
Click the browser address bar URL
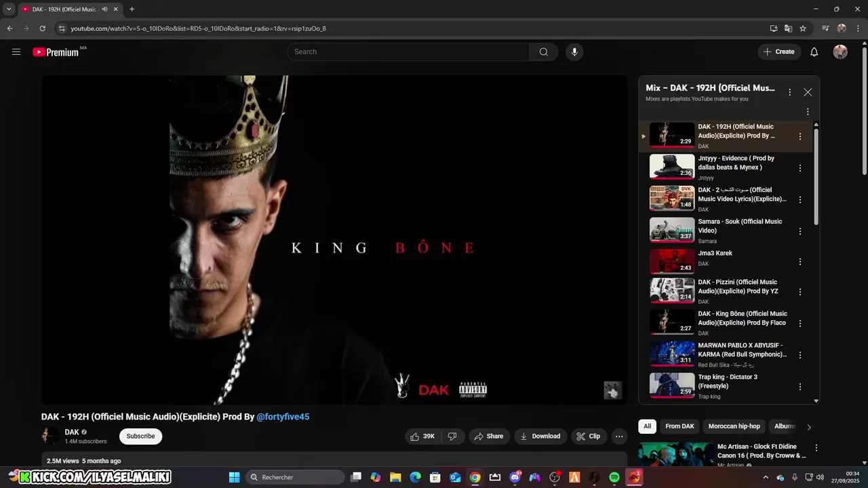click(198, 28)
